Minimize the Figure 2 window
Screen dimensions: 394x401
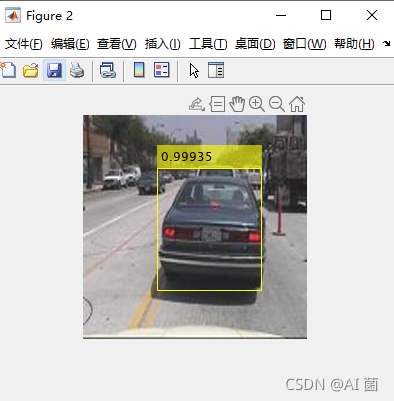pyautogui.click(x=281, y=15)
